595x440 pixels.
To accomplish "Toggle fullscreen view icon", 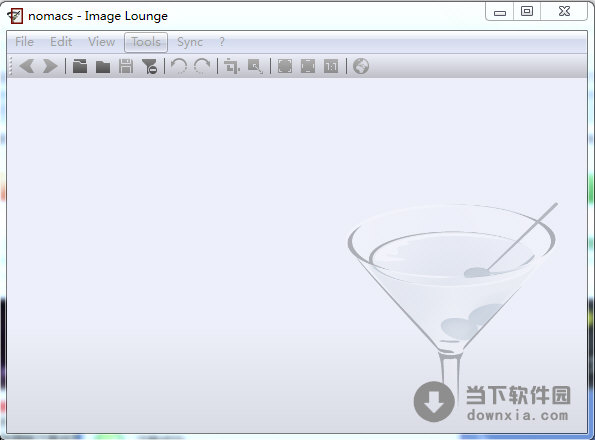I will (x=285, y=66).
